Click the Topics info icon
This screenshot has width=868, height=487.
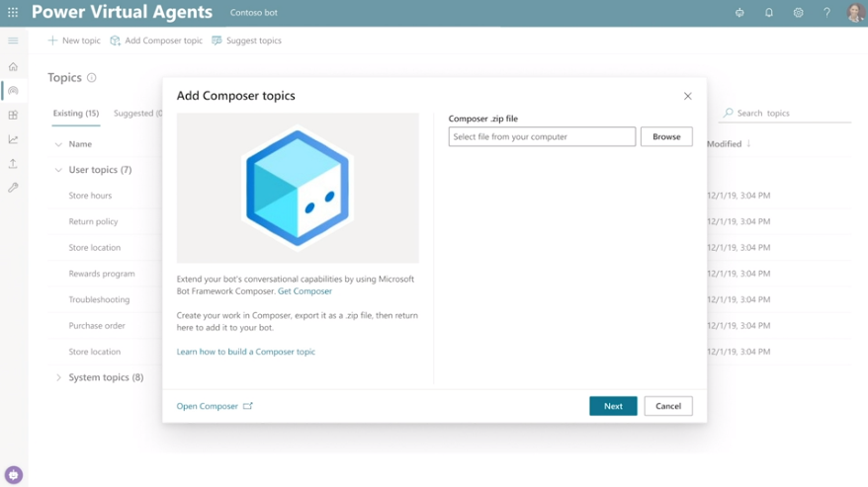point(91,77)
